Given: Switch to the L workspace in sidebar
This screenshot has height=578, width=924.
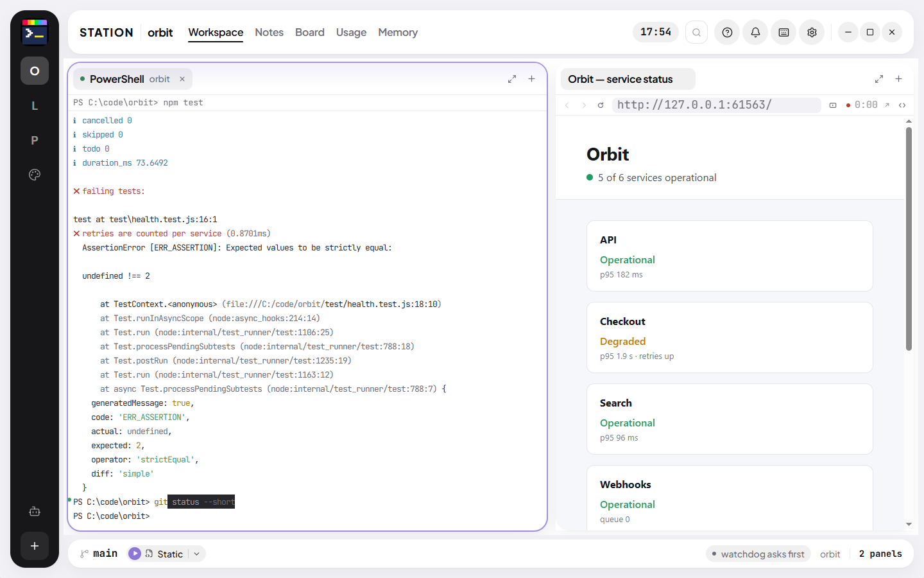Looking at the screenshot, I should pyautogui.click(x=35, y=105).
